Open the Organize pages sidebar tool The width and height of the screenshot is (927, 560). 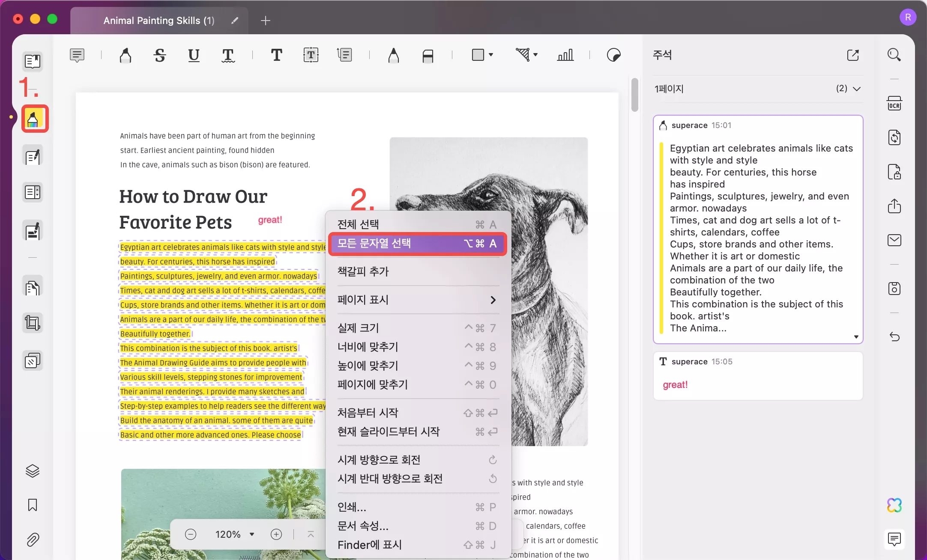33,192
